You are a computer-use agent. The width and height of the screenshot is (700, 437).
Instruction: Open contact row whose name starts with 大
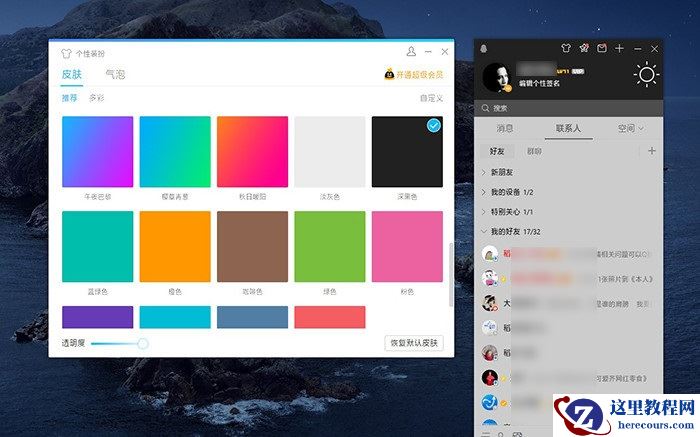(568, 304)
